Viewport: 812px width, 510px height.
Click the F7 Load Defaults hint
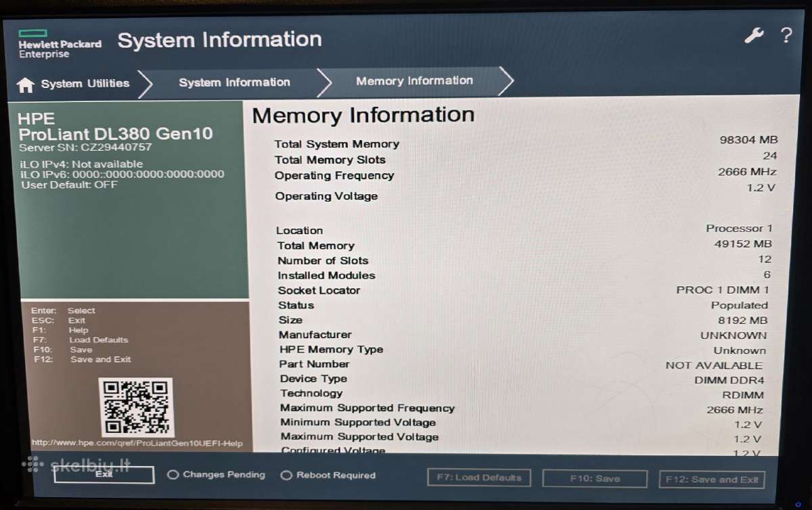click(x=81, y=340)
